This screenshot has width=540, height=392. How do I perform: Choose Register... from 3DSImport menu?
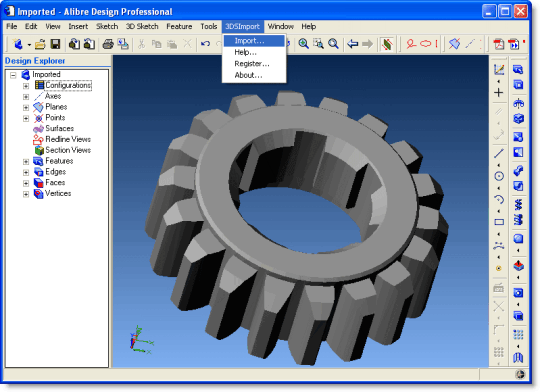coord(254,64)
